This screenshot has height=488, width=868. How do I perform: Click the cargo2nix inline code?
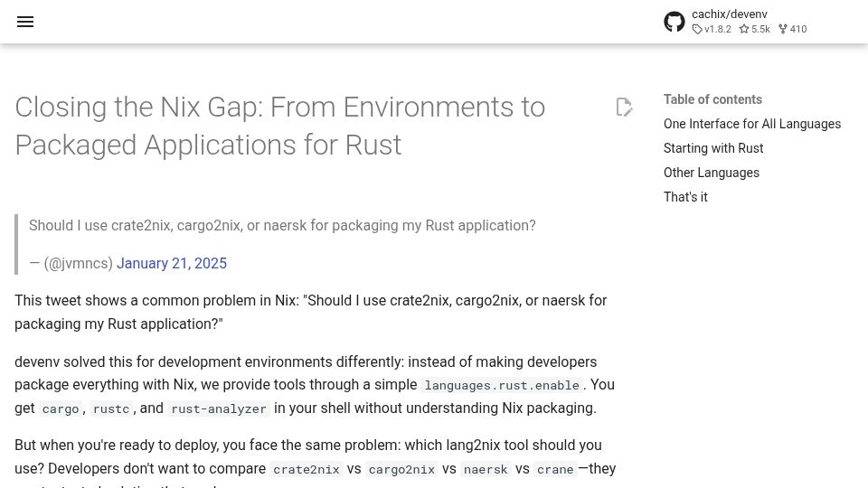point(401,470)
